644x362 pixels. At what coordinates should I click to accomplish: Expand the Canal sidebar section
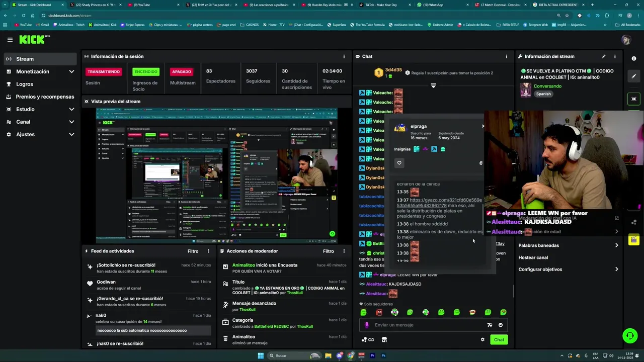71,122
